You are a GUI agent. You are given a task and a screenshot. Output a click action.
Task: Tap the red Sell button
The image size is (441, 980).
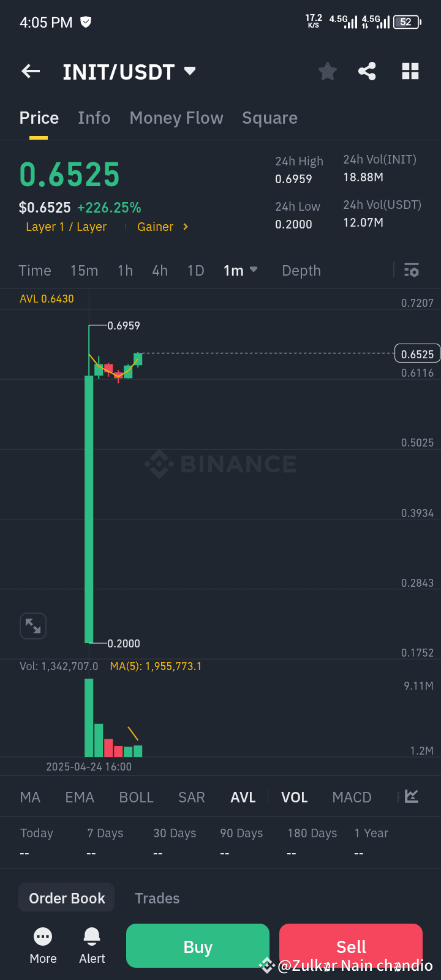click(350, 946)
